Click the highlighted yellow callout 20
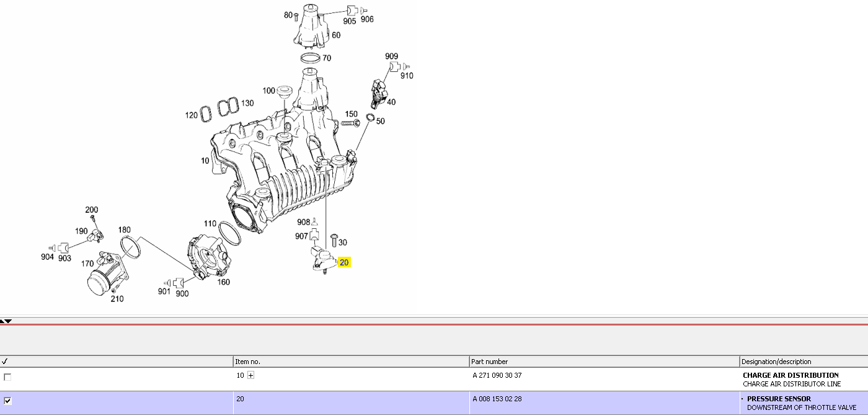868x418 pixels. coord(345,262)
